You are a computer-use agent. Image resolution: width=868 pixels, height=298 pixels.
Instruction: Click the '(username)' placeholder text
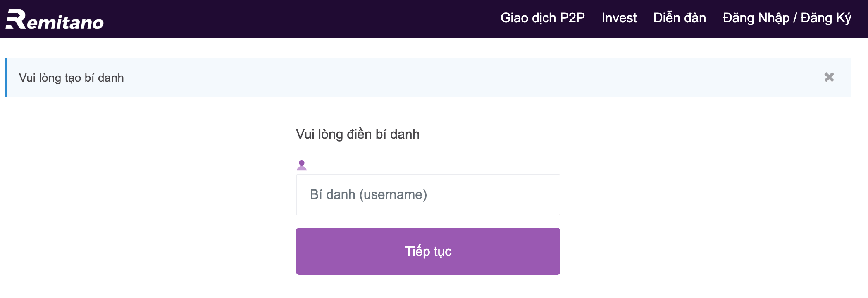coord(393,195)
